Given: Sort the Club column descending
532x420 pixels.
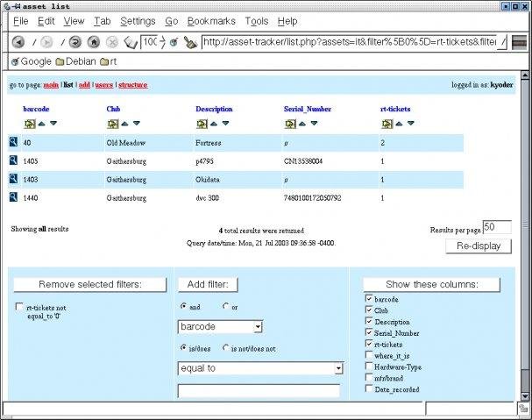Looking at the screenshot, I should point(136,124).
